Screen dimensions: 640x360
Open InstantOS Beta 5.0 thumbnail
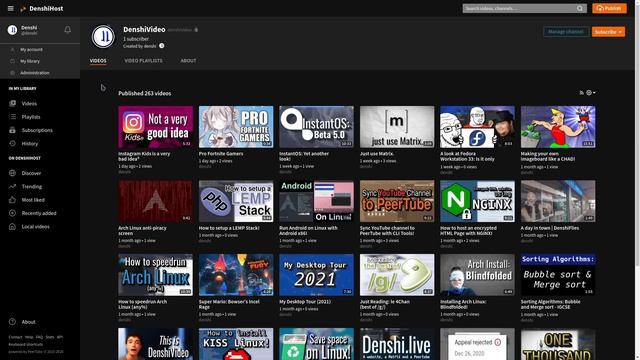(x=316, y=127)
